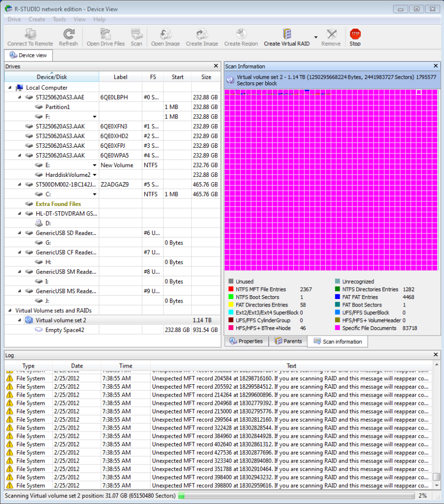Close the Scan Information panel
The height and width of the screenshot is (504, 444).
[x=436, y=66]
